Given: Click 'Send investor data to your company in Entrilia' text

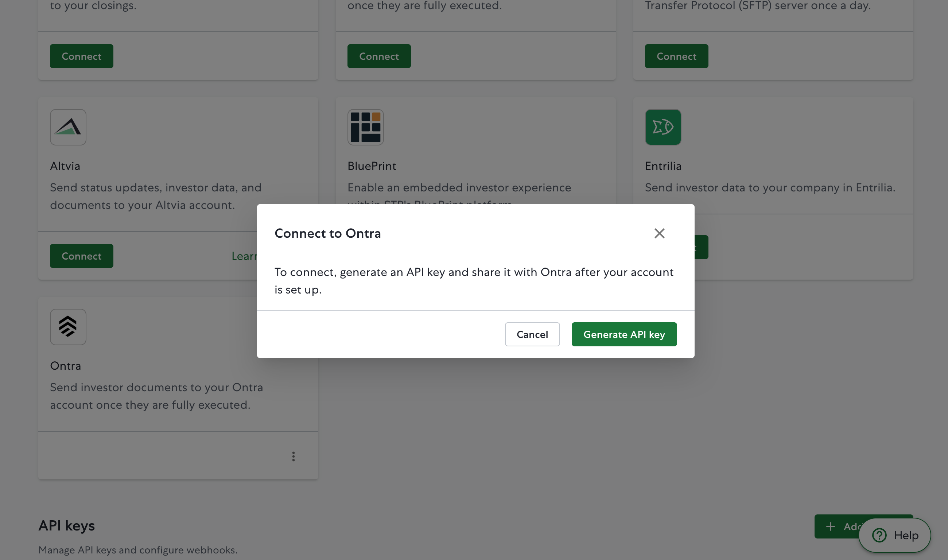Looking at the screenshot, I should click(770, 187).
